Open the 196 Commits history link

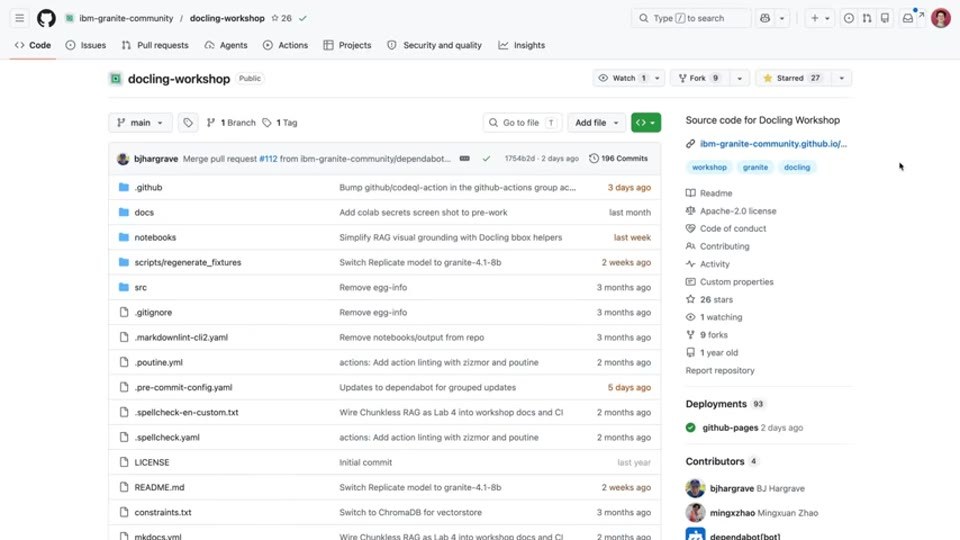[x=618, y=159]
